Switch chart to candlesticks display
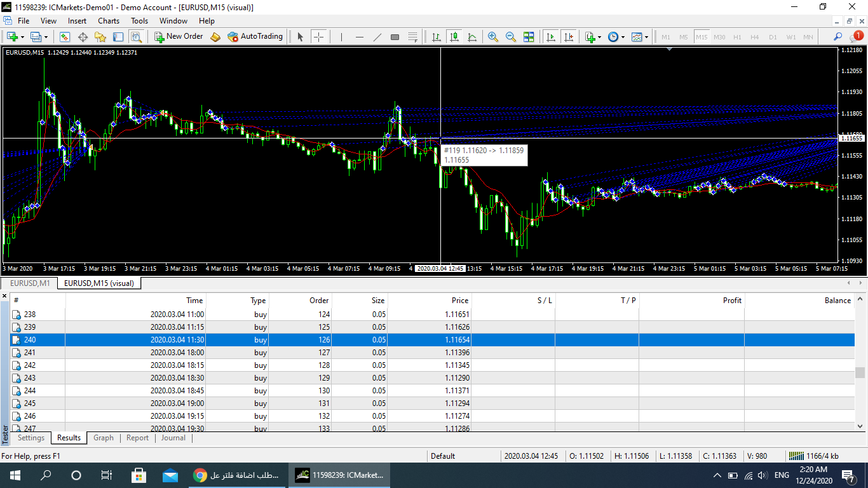 (x=454, y=37)
